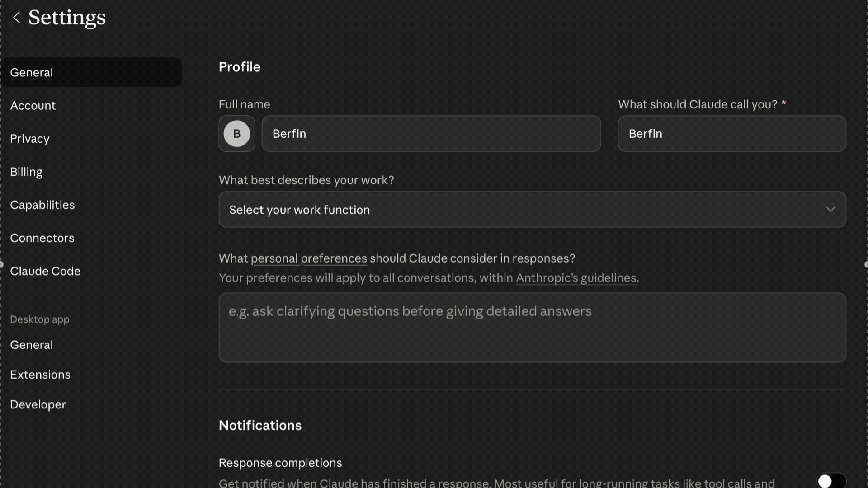Viewport: 868px width, 488px height.
Task: Expand work function dropdown chevron
Action: tap(830, 210)
